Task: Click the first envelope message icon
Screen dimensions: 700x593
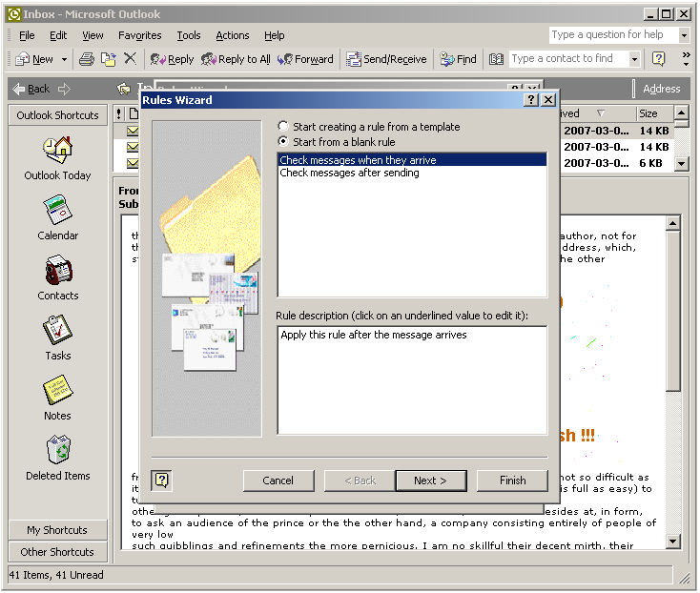Action: 133,131
